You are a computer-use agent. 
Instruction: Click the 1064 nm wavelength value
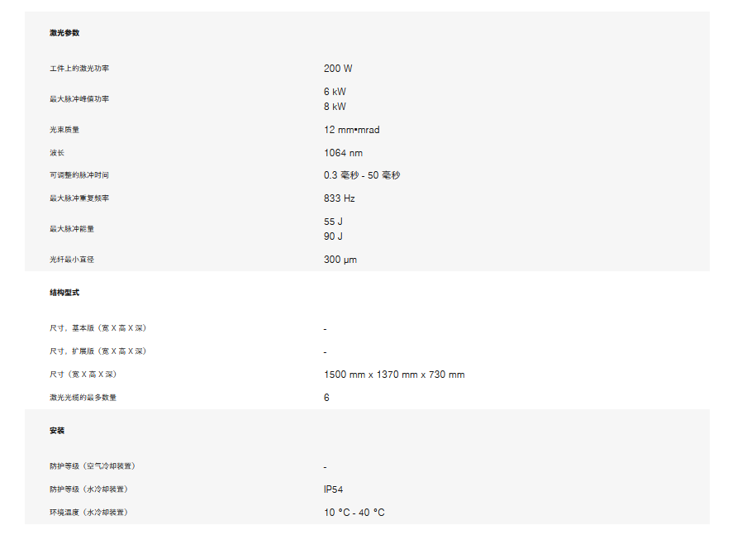click(343, 153)
